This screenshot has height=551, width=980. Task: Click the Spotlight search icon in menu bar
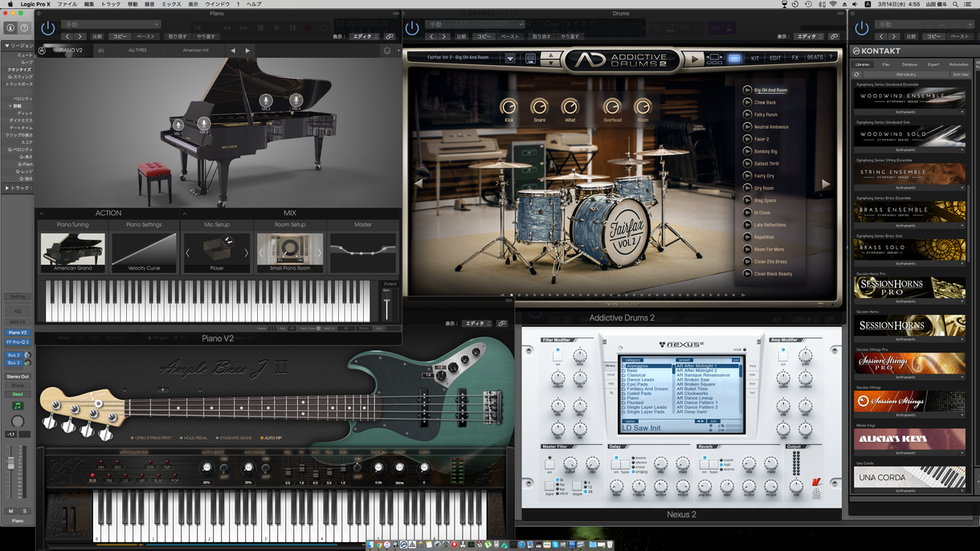click(x=953, y=4)
